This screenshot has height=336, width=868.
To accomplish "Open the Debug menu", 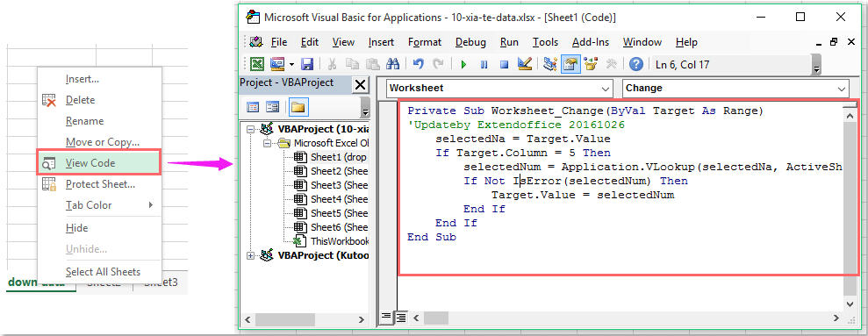I will pos(471,42).
